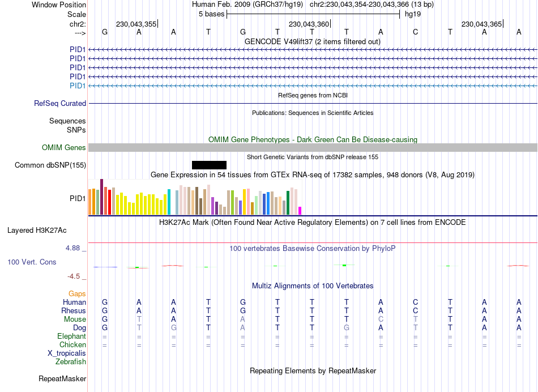This screenshot has width=538, height=392.
Task: Select the gray OMIM Genes bar
Action: [313, 148]
